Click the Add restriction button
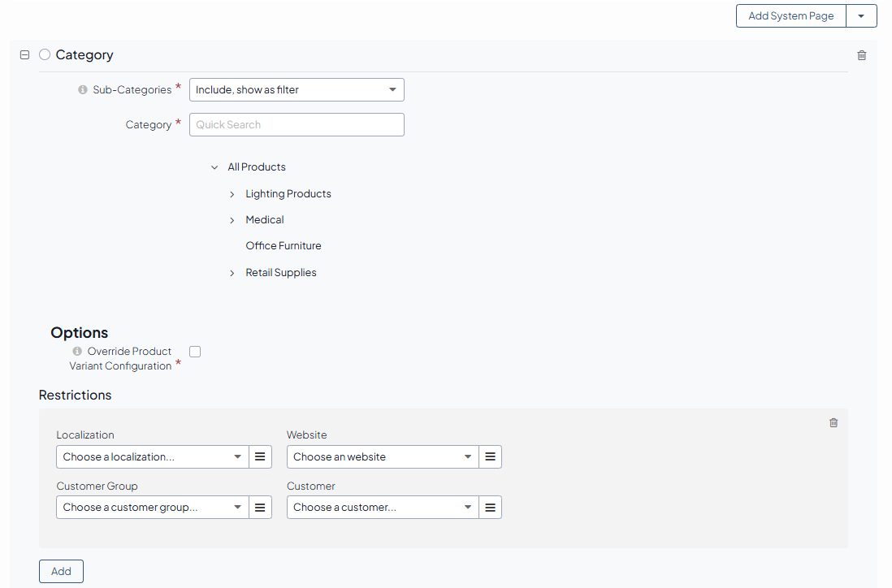Viewport: 892px width, 588px height. pos(61,571)
